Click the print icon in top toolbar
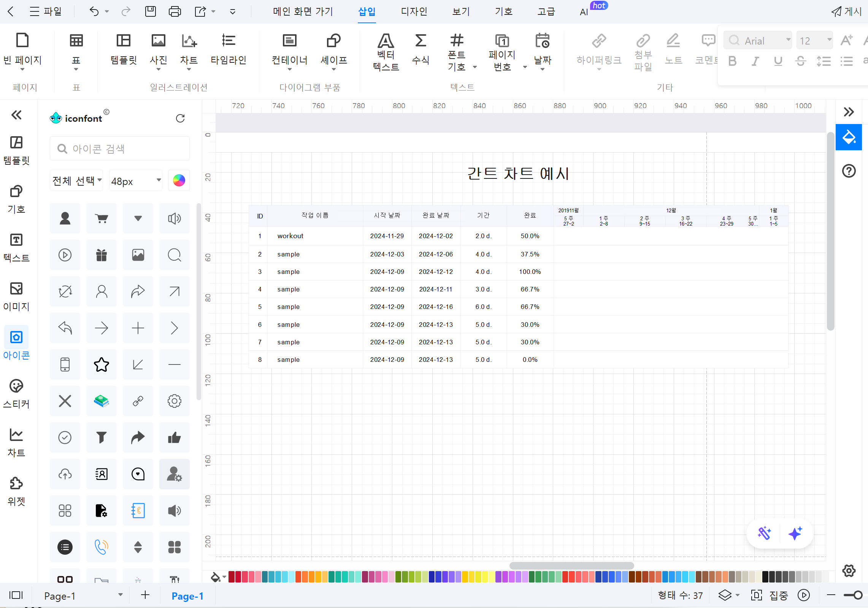Screen dimensions: 868x608 pyautogui.click(x=175, y=11)
